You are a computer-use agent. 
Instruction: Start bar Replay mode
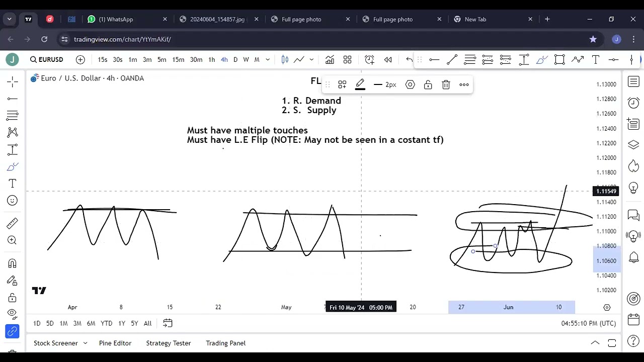(x=388, y=59)
